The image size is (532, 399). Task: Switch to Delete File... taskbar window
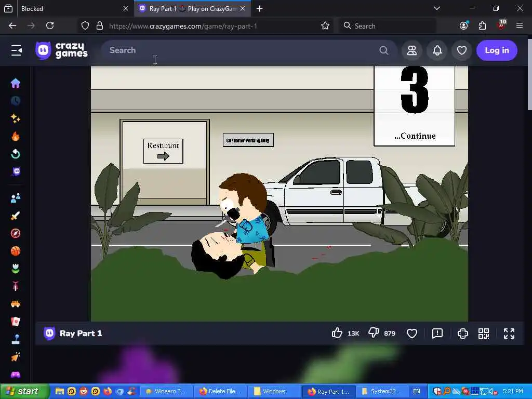(220, 392)
